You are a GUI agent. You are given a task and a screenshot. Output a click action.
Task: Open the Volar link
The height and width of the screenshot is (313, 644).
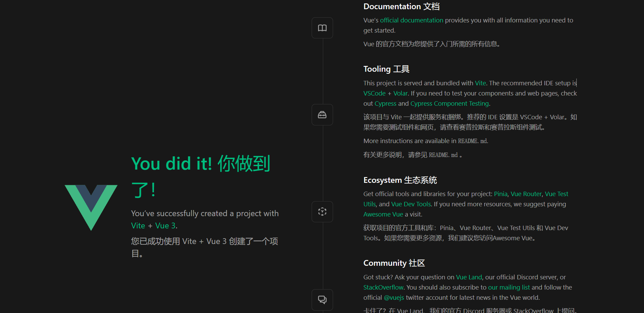click(400, 93)
